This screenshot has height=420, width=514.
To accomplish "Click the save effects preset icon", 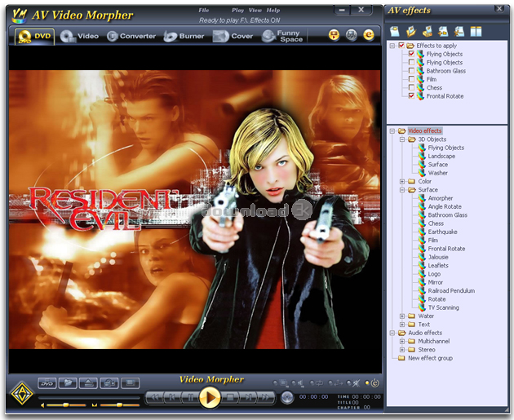I will (428, 32).
